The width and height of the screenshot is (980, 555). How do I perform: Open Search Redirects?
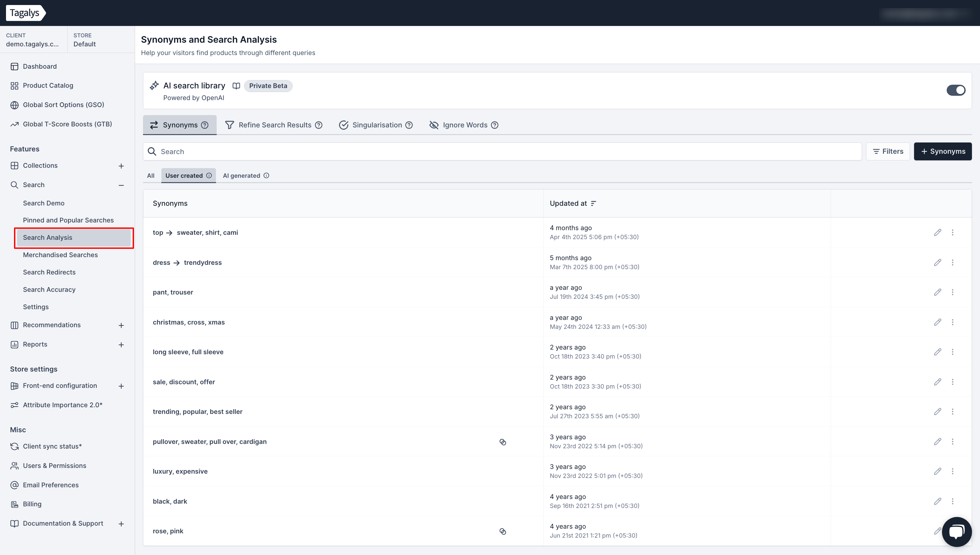[x=49, y=272]
